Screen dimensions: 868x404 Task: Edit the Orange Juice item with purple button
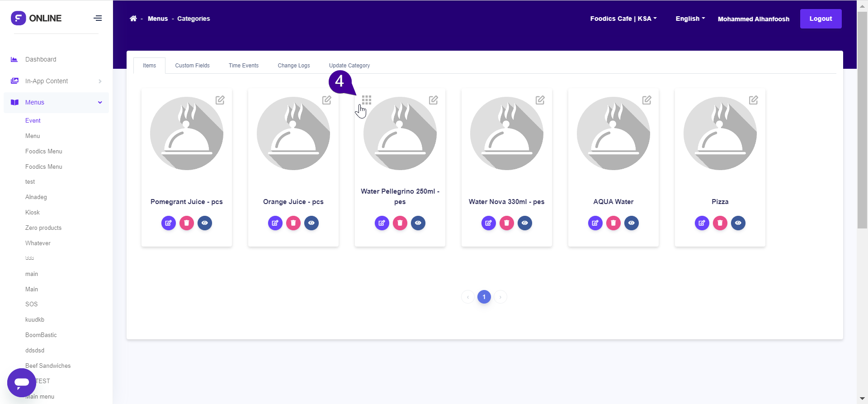click(275, 223)
